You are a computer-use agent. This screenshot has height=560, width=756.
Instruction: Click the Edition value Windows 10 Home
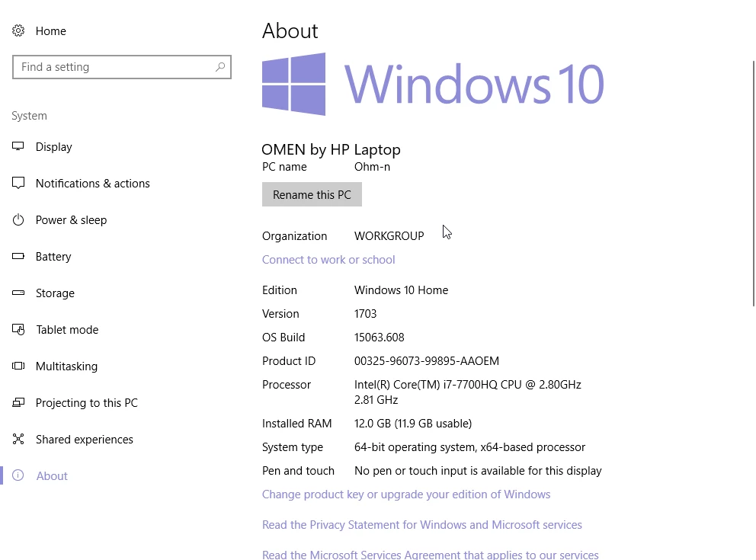[x=401, y=290]
